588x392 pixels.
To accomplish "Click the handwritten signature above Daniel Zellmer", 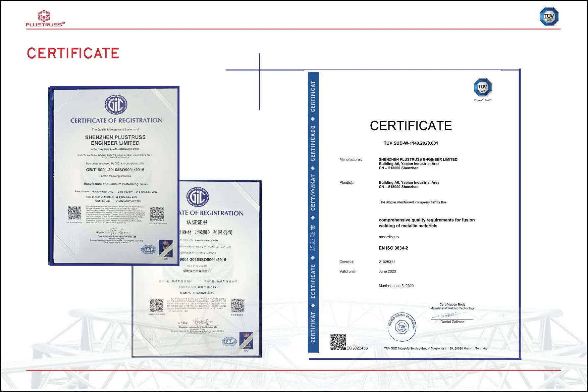I will pyautogui.click(x=448, y=315).
